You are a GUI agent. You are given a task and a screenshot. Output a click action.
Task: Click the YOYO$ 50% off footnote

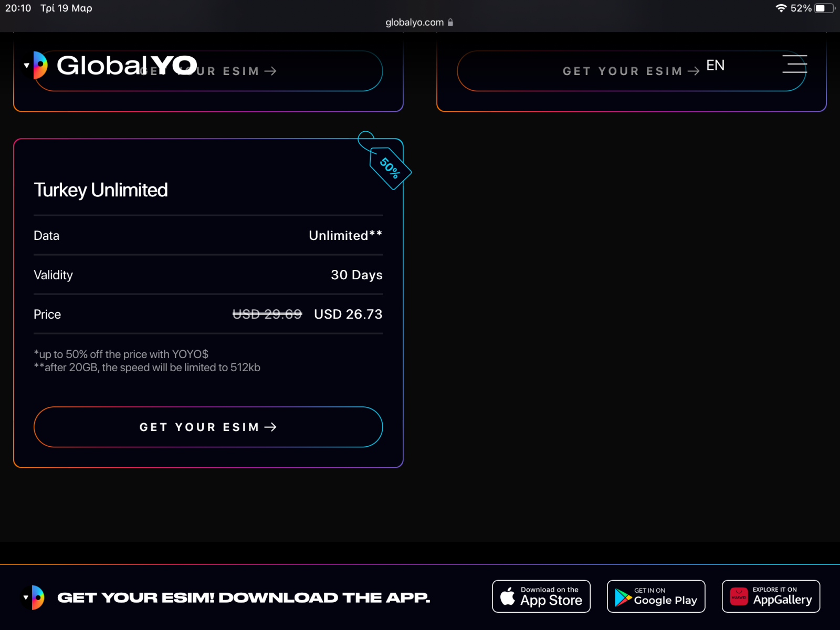point(121,354)
